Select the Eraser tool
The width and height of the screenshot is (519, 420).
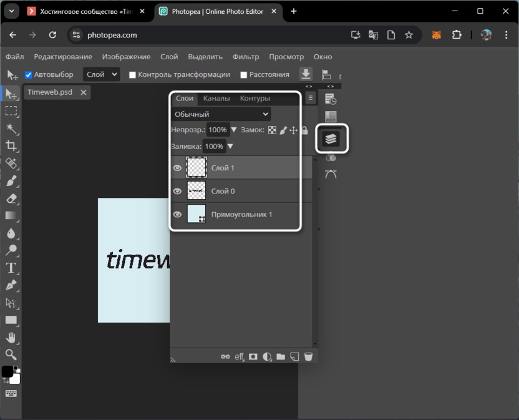pyautogui.click(x=11, y=198)
